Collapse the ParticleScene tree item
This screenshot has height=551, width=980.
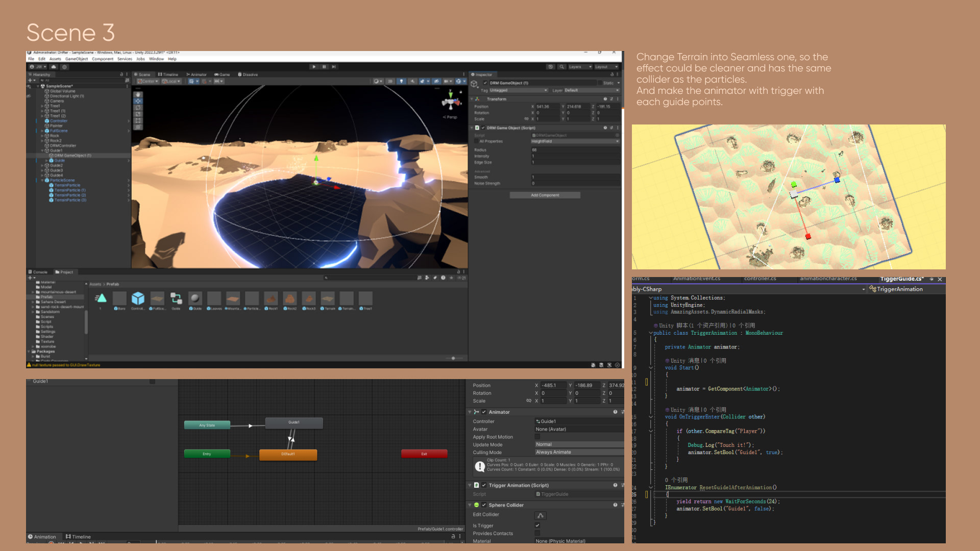pyautogui.click(x=42, y=180)
